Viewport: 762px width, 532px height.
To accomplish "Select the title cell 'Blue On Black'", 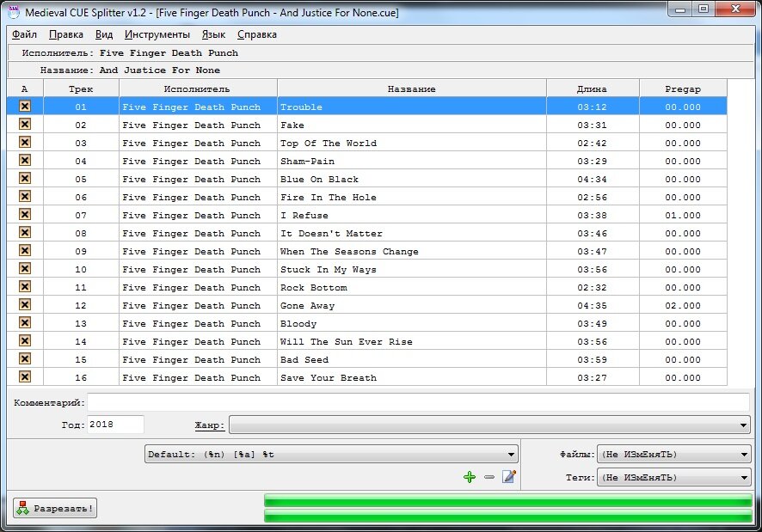I will (x=412, y=179).
